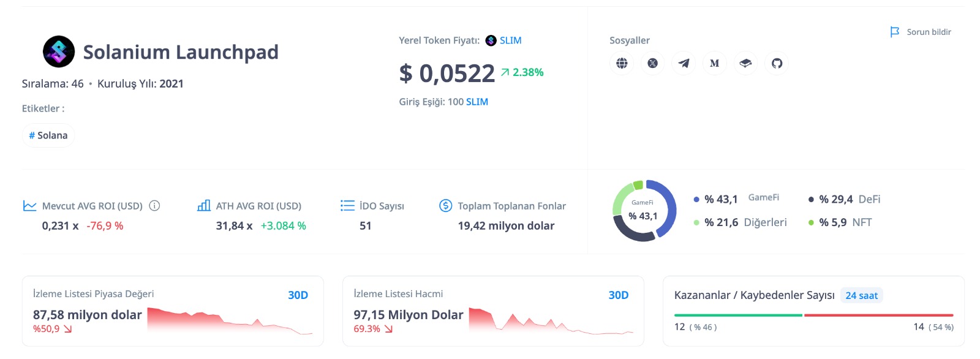Click the İDO count value 51
This screenshot has height=359, width=980.
[x=366, y=226]
